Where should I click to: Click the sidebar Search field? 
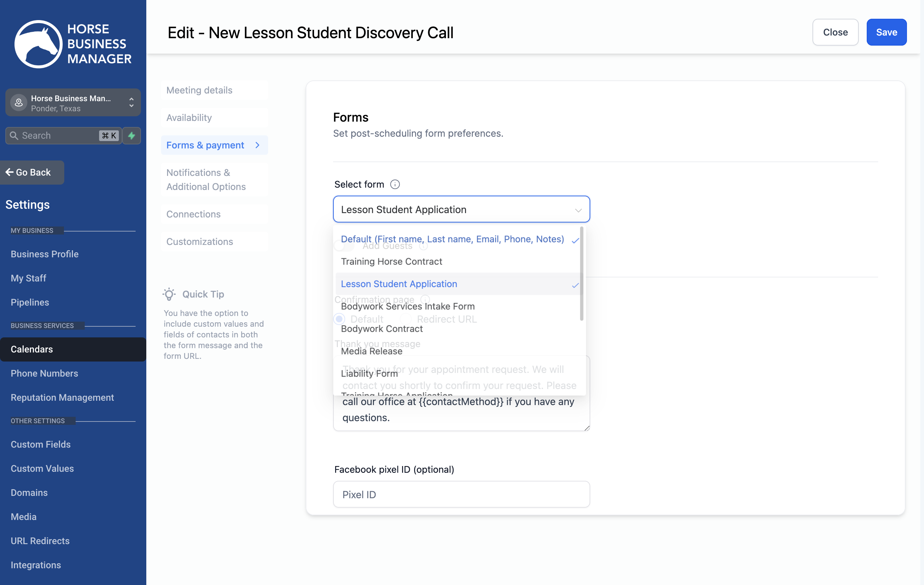tap(64, 136)
